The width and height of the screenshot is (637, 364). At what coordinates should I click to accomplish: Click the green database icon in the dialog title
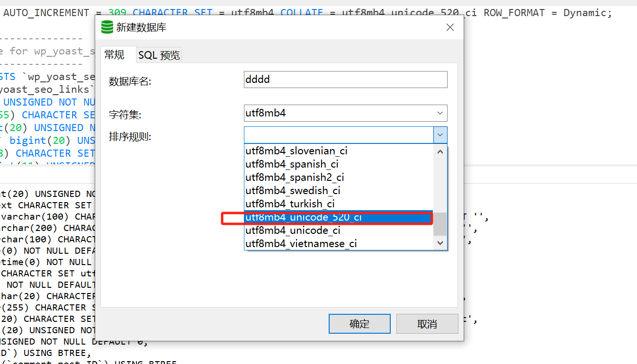[x=106, y=27]
